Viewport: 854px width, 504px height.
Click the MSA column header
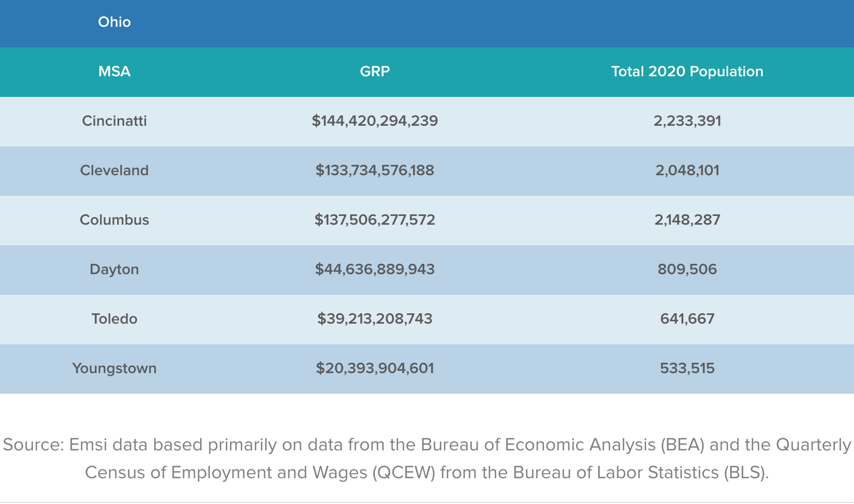[x=114, y=72]
